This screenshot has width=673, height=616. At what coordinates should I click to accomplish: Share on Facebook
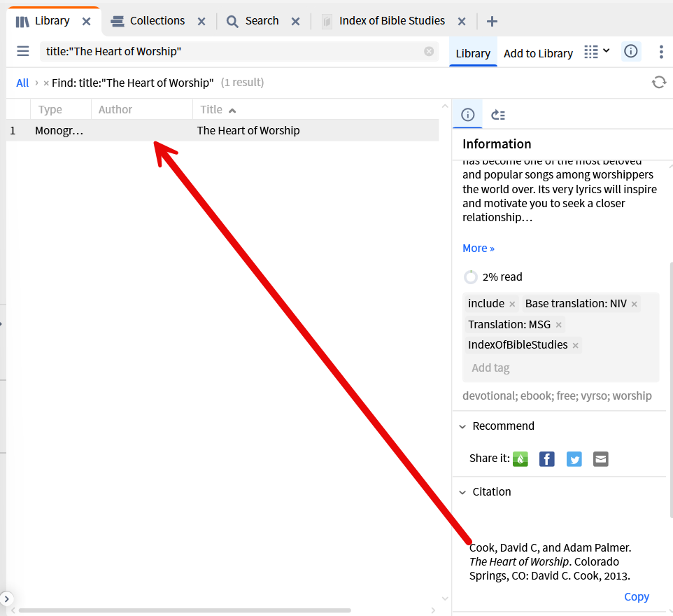click(x=547, y=458)
